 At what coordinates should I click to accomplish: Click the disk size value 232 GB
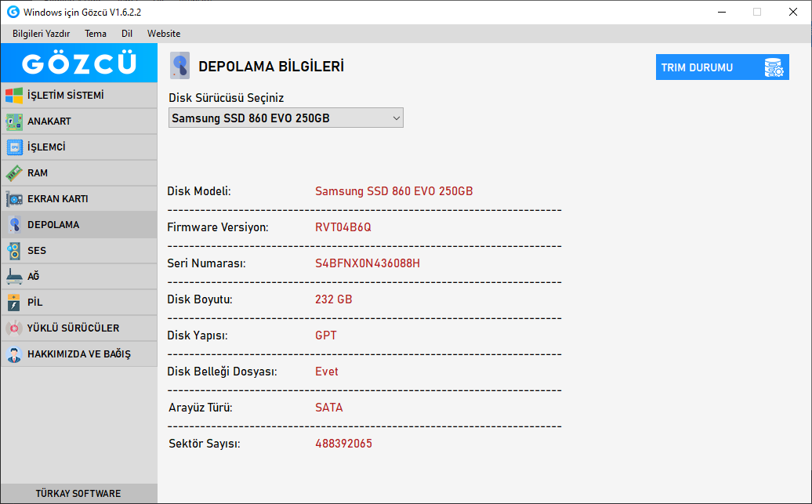pyautogui.click(x=334, y=299)
